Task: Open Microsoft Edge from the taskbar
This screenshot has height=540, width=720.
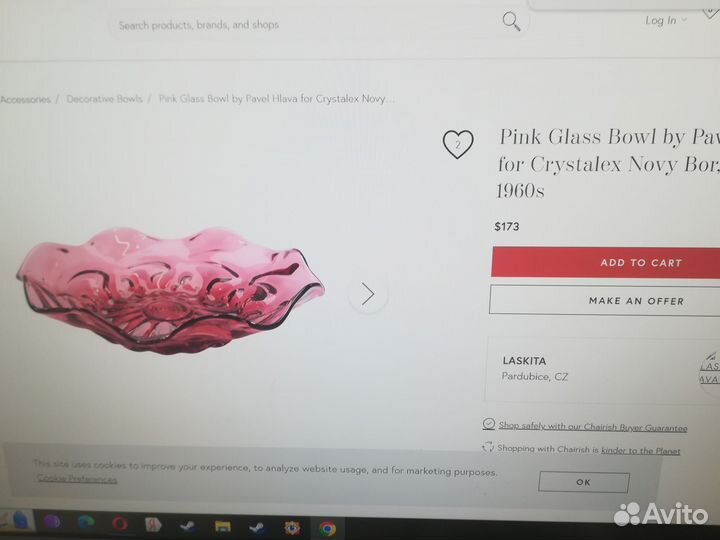Action: 86,523
